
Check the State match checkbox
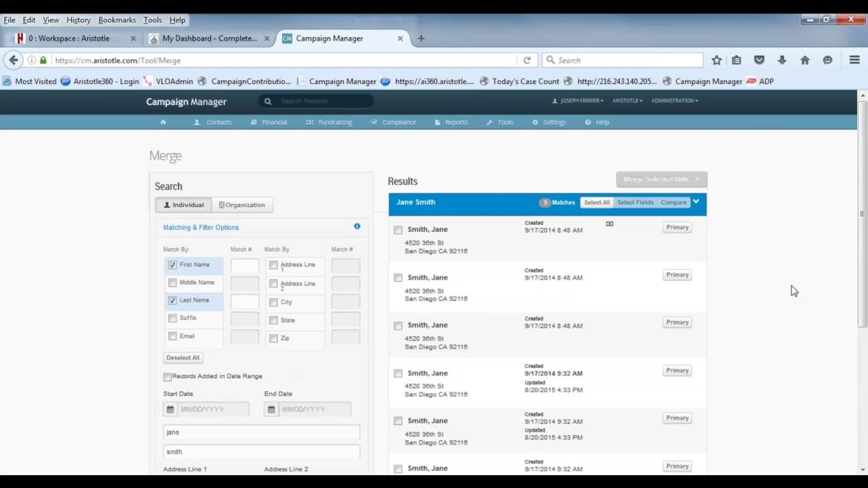point(273,320)
